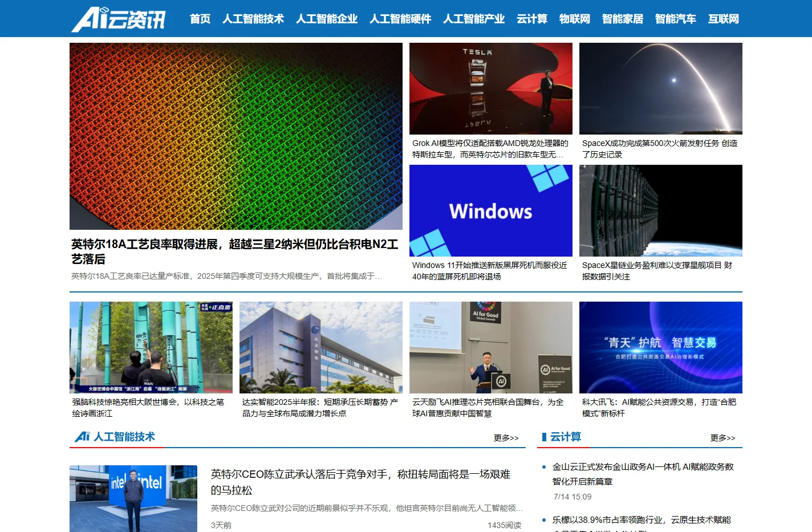Open the blue Windows logo thumbnail

pos(491,210)
